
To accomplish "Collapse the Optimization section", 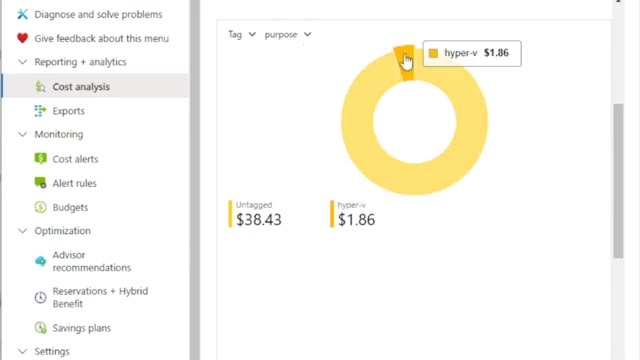I will tap(22, 231).
